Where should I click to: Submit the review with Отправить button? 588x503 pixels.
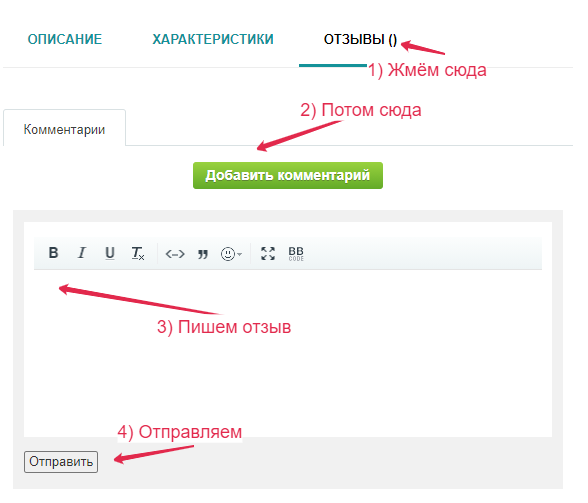[61, 462]
